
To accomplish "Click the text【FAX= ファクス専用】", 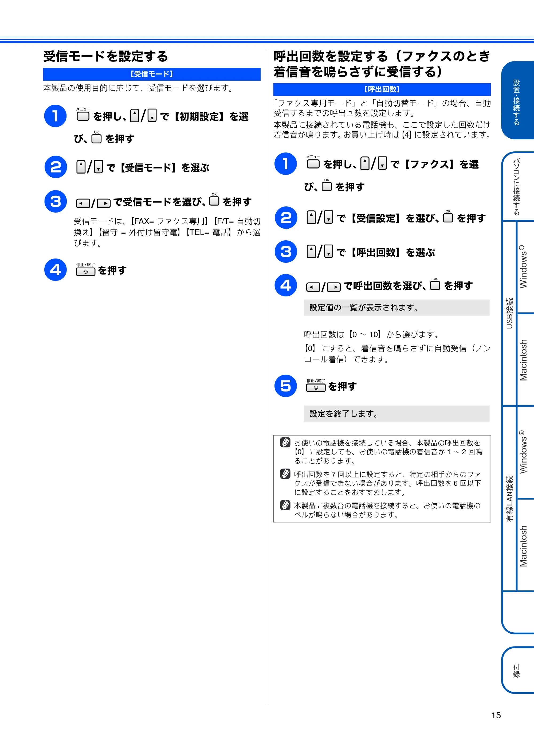I will [169, 221].
